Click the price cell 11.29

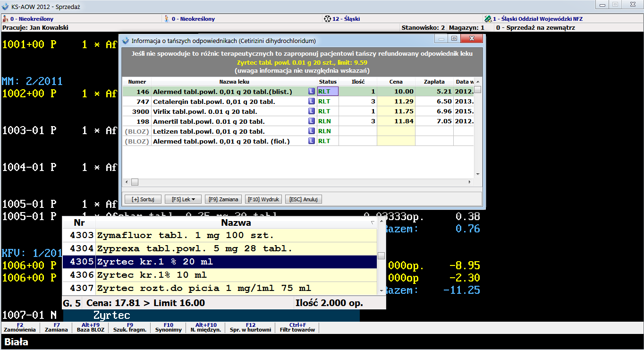pyautogui.click(x=396, y=101)
